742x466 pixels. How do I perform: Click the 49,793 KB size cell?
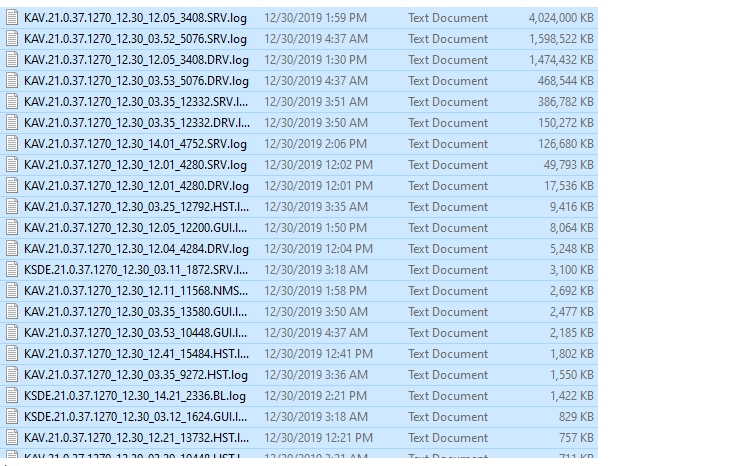tap(569, 165)
